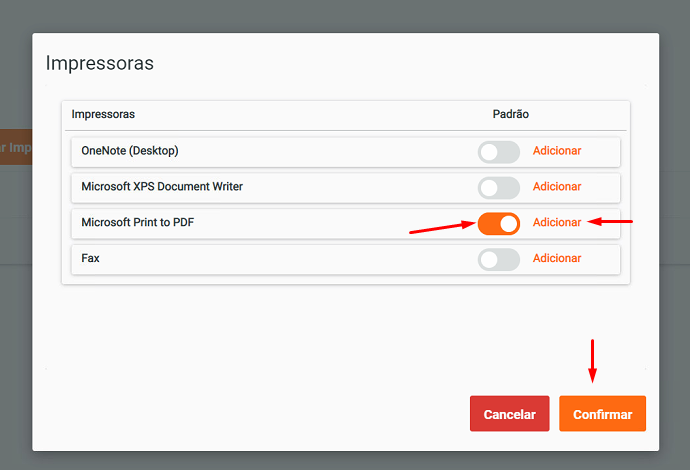Image resolution: width=690 pixels, height=470 pixels.
Task: Toggle default switch for Fax printer
Action: click(x=499, y=259)
